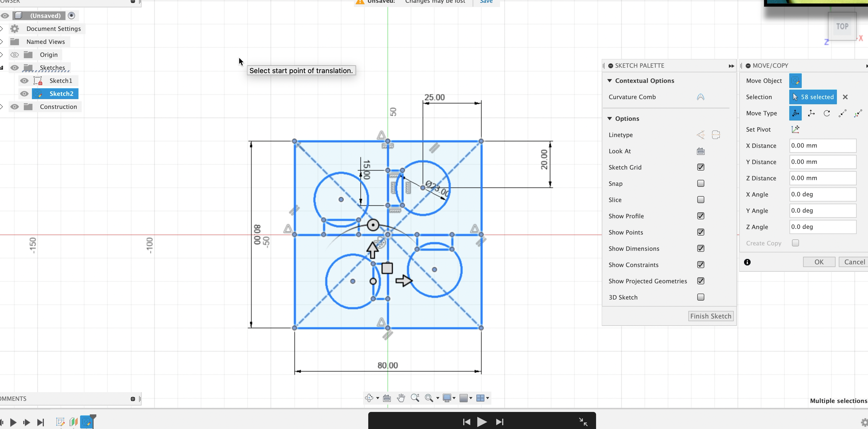Open the Display Settings monitor icon

click(447, 398)
